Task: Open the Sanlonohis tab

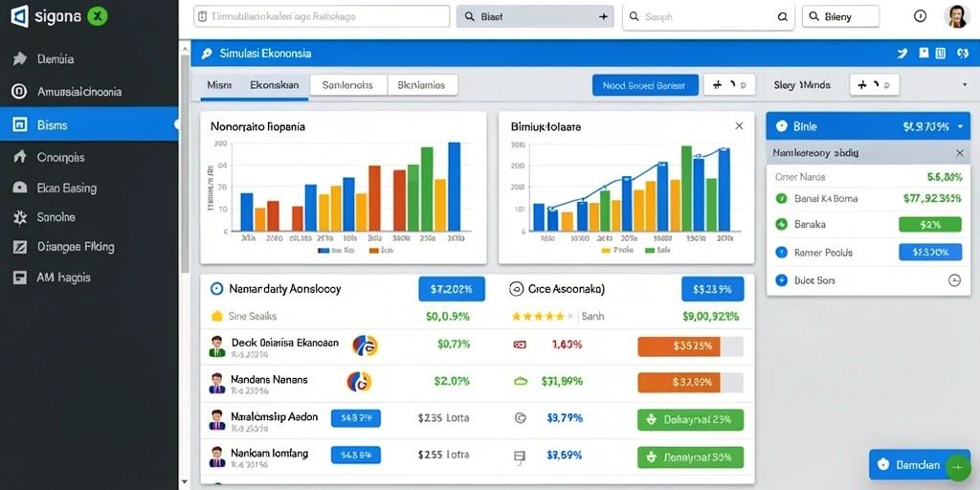Action: [x=347, y=85]
